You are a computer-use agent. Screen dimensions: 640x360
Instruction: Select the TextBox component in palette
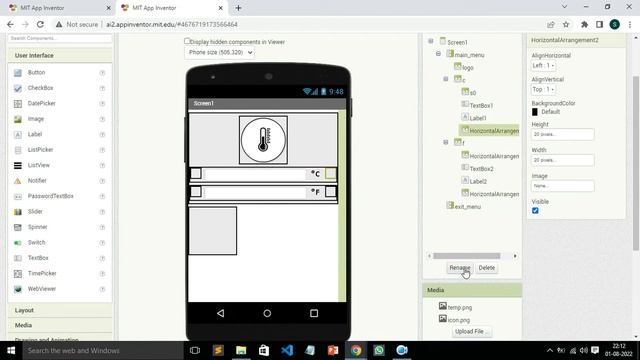(38, 258)
